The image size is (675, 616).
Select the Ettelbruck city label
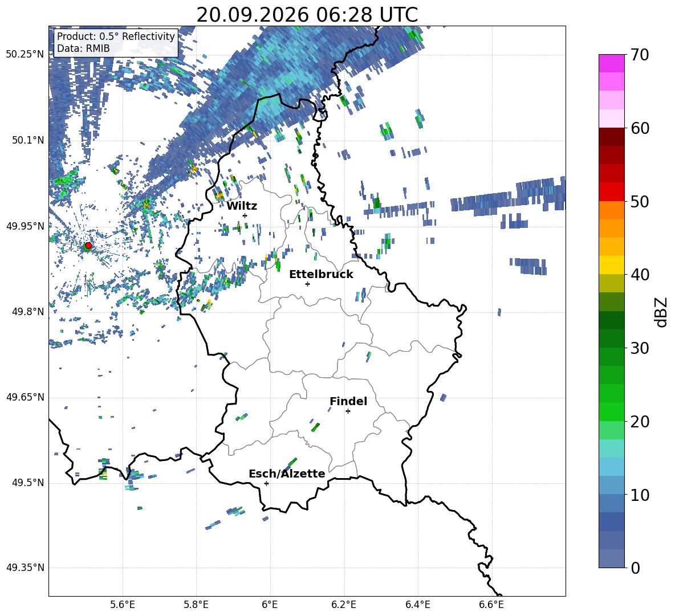pos(321,275)
